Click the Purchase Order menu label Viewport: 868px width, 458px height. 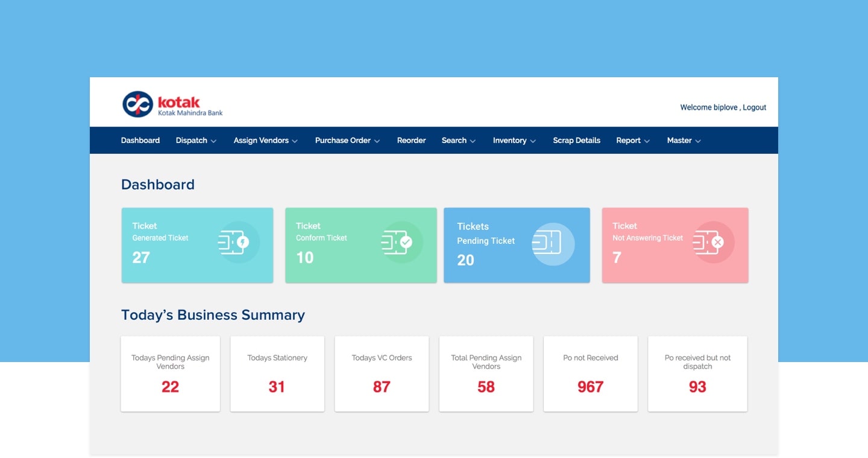coord(343,141)
